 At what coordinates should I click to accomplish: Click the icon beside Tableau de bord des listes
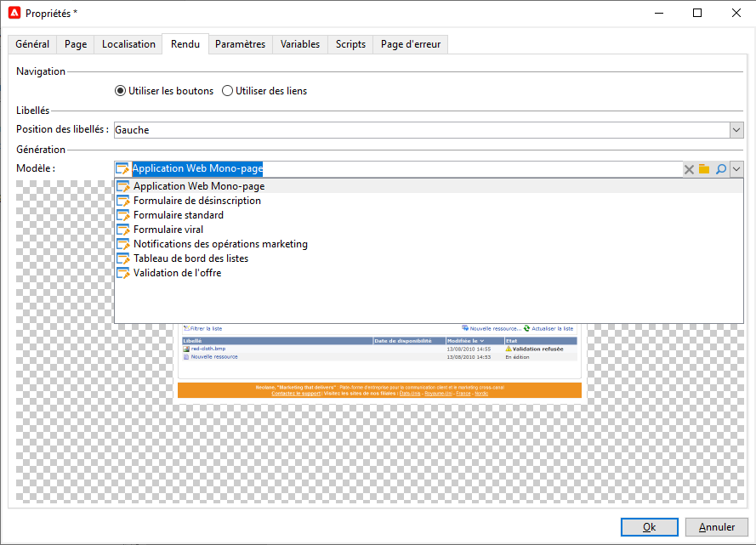[123, 258]
